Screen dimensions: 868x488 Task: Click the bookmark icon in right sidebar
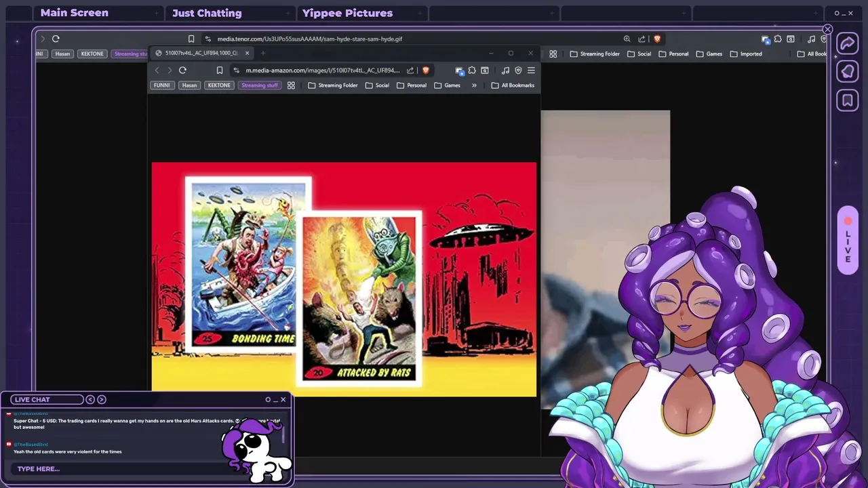(848, 100)
